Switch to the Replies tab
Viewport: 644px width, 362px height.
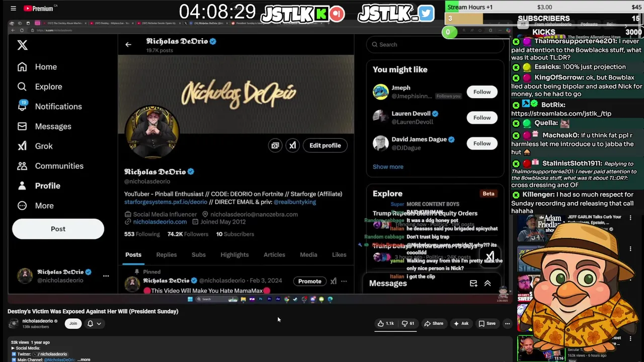point(167,255)
